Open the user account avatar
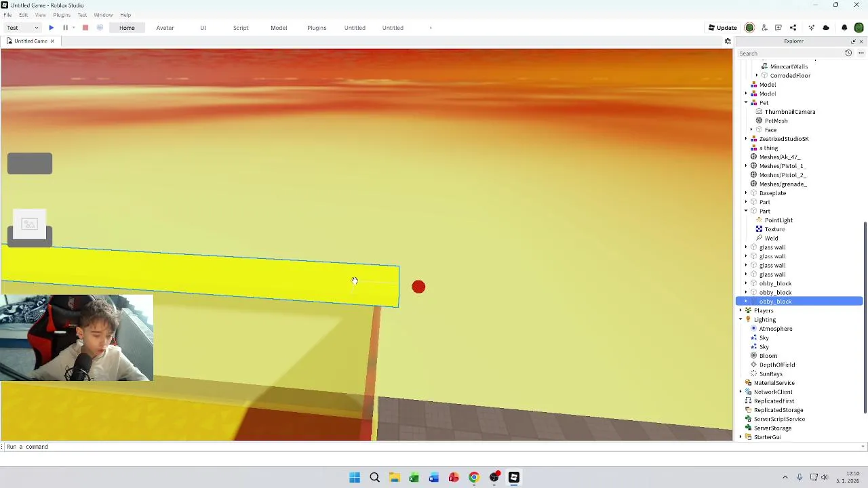The image size is (868, 488). [x=859, y=28]
